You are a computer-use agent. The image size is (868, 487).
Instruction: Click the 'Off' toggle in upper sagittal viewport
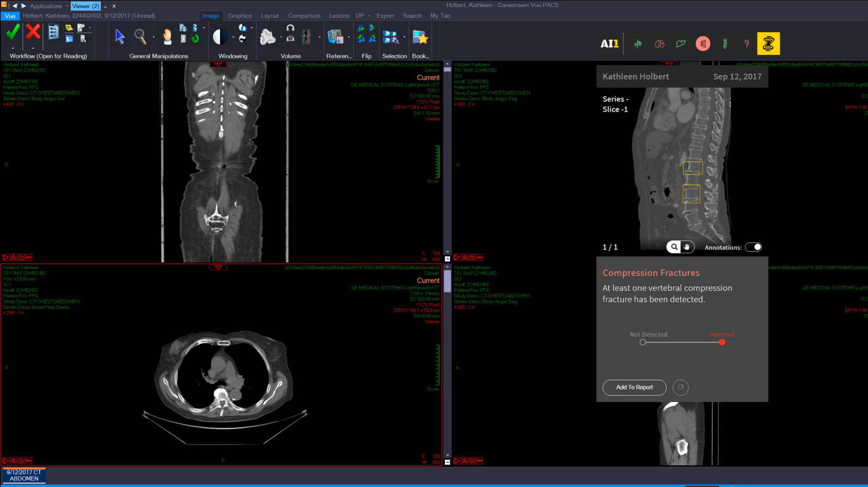tap(480, 258)
